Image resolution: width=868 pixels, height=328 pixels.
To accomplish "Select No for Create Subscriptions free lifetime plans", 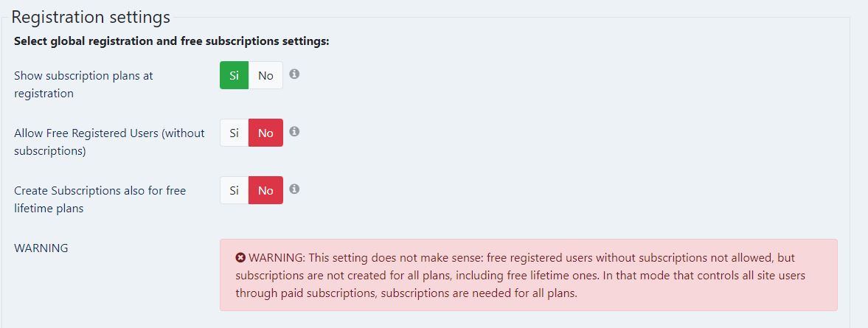I will [x=265, y=190].
